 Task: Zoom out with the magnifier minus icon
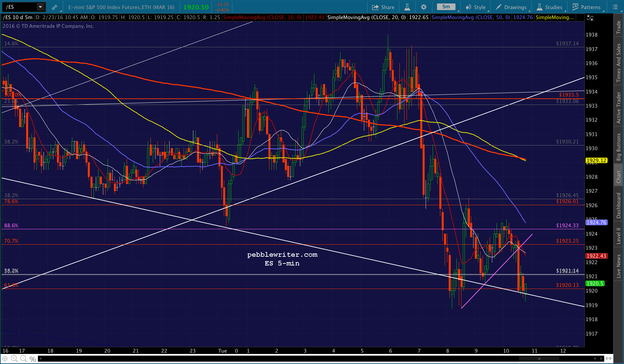point(23,359)
